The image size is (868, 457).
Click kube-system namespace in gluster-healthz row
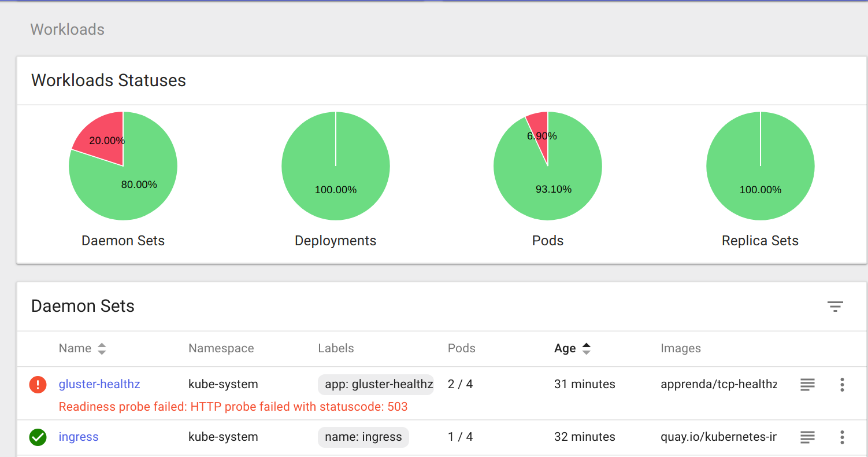223,384
